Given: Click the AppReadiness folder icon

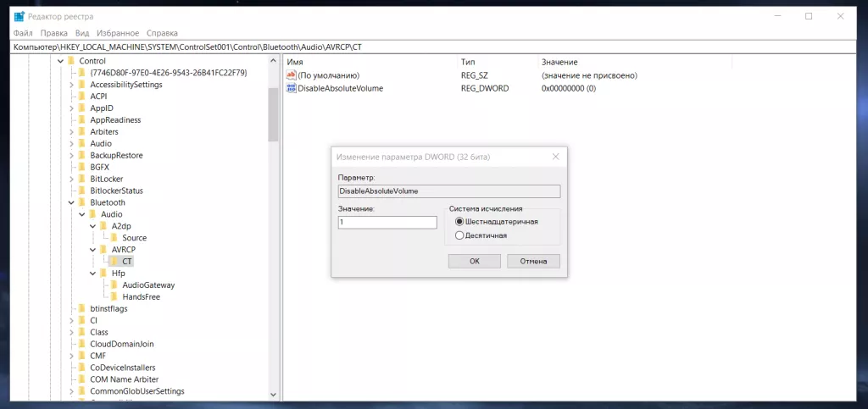Looking at the screenshot, I should click(82, 120).
